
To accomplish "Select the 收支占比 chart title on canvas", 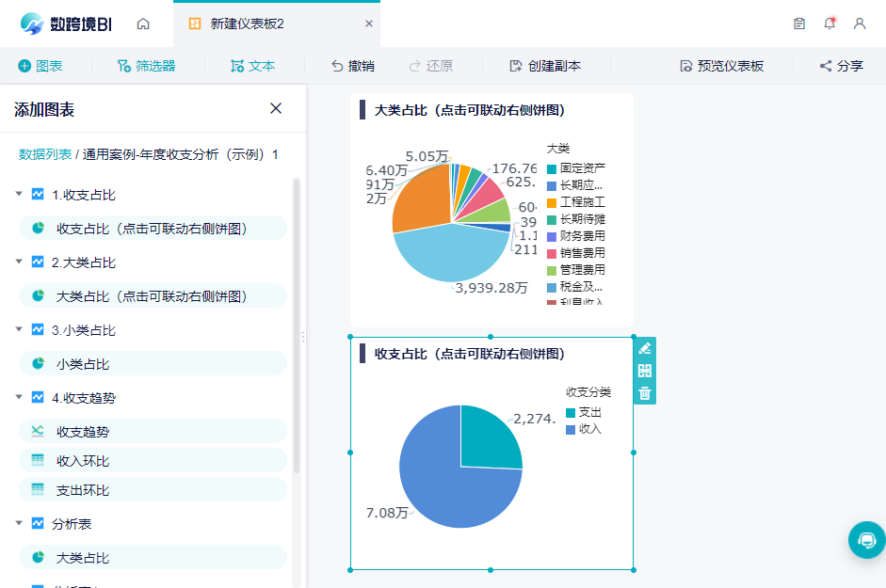I will [x=470, y=354].
